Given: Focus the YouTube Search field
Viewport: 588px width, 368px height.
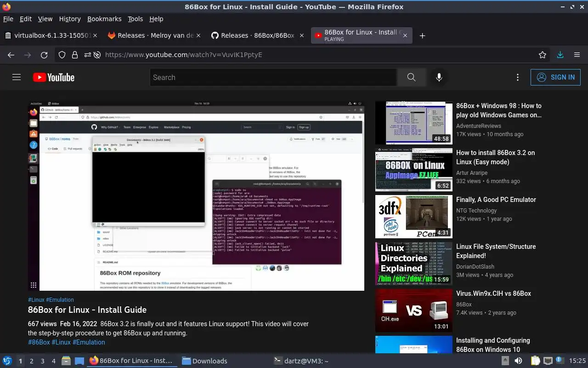Looking at the screenshot, I should point(273,77).
